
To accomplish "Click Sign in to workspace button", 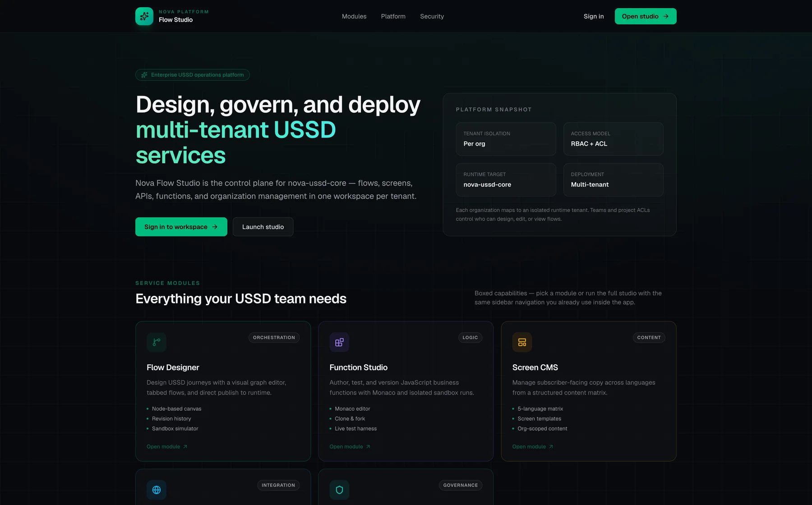I will click(181, 227).
